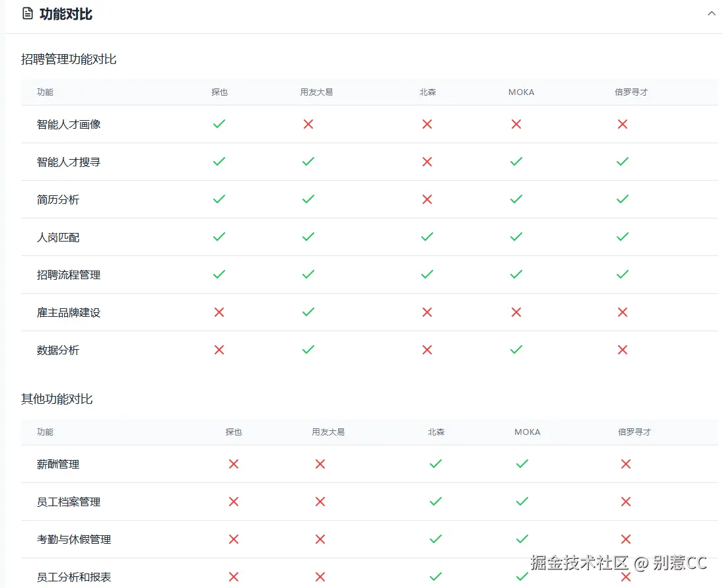Click the 雇主品牌建设 row label

tap(69, 312)
